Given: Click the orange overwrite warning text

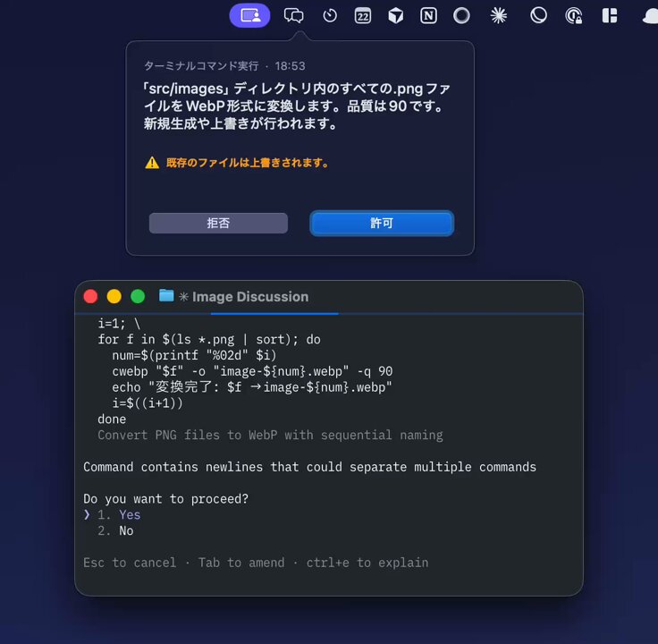Looking at the screenshot, I should click(248, 163).
